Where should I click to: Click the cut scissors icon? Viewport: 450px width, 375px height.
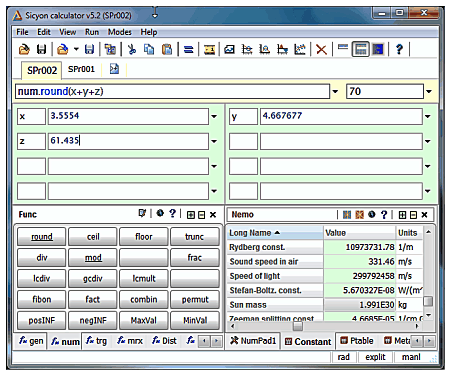(x=132, y=50)
